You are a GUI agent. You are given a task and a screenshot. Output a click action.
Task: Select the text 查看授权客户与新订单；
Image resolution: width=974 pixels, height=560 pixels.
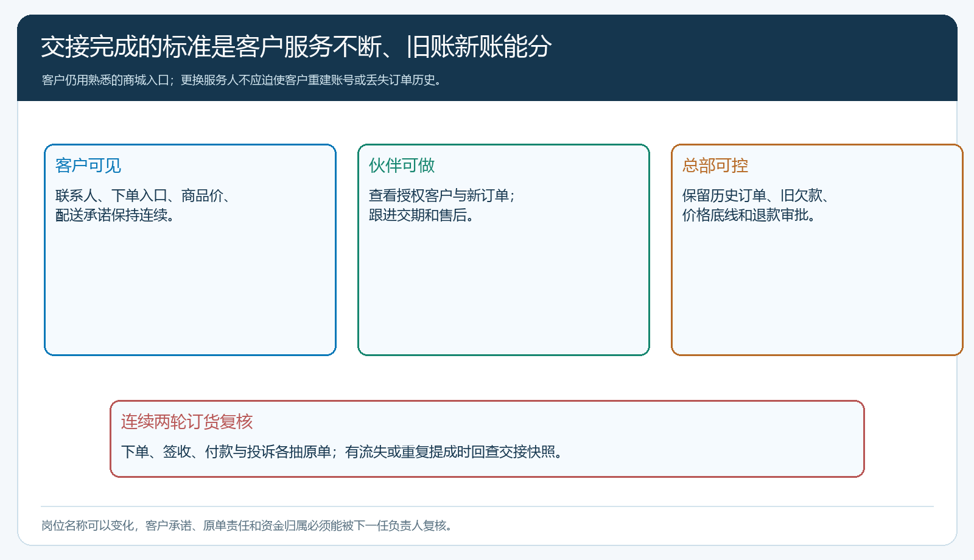[x=443, y=195]
